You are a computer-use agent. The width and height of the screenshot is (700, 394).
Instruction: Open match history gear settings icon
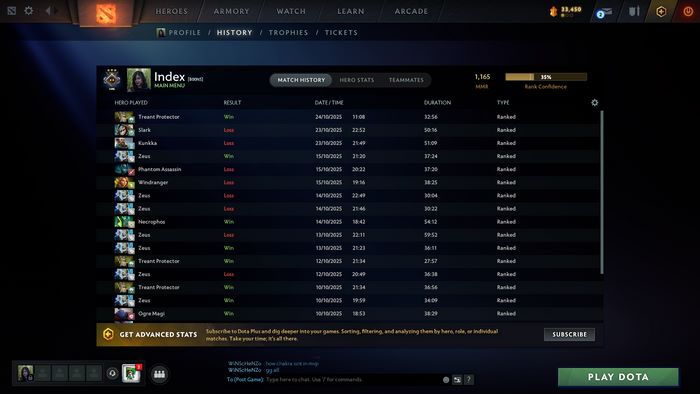pos(594,103)
